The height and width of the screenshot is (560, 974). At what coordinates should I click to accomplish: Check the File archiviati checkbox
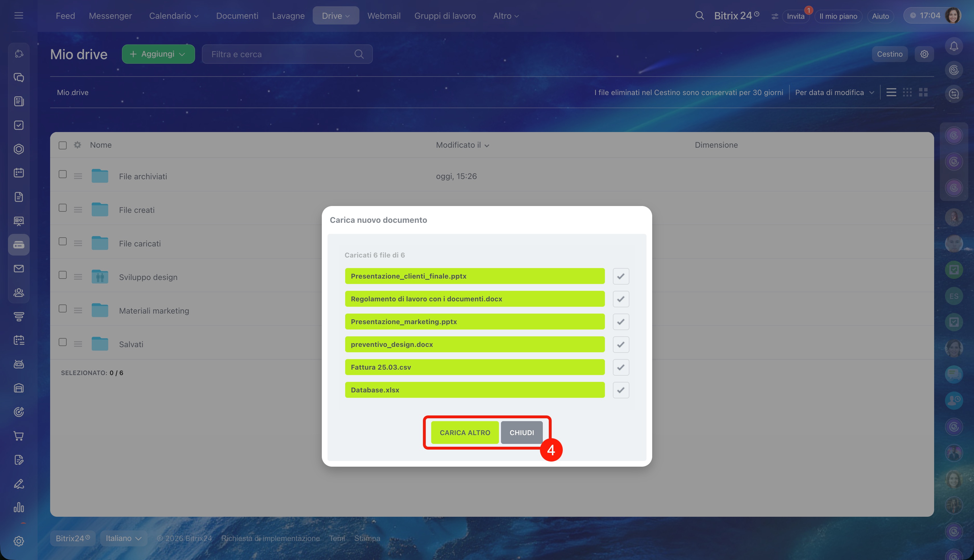point(63,174)
